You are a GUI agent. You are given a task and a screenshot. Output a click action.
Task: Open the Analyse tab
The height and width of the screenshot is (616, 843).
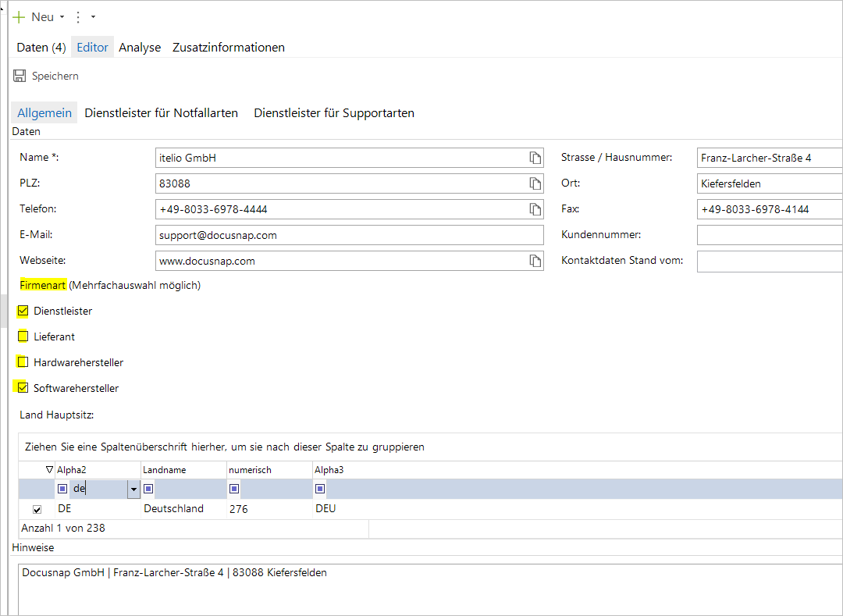coord(140,48)
